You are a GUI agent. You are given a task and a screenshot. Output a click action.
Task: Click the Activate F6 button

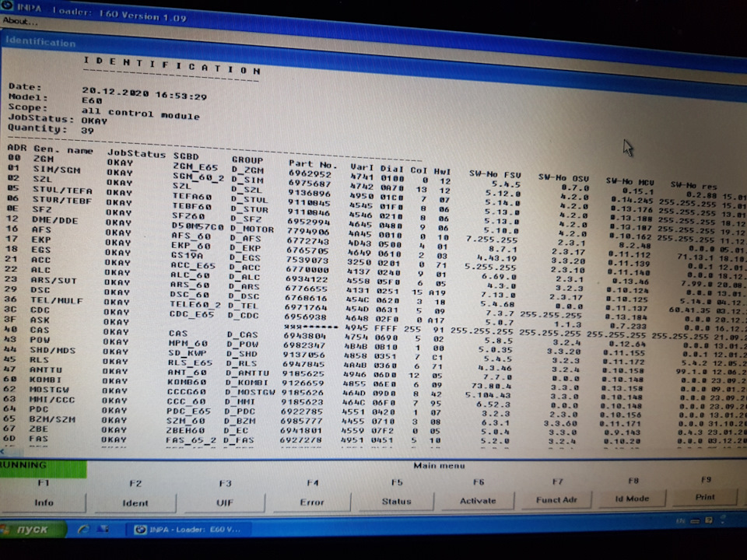(478, 500)
